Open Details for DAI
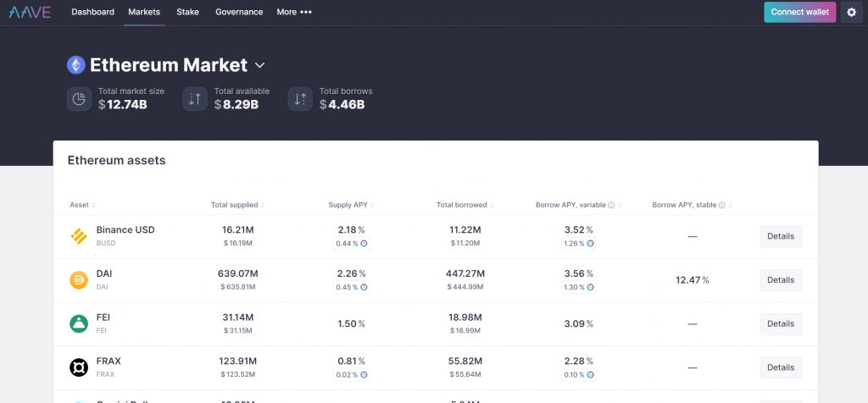Viewport: 868px width, 403px height. click(781, 279)
